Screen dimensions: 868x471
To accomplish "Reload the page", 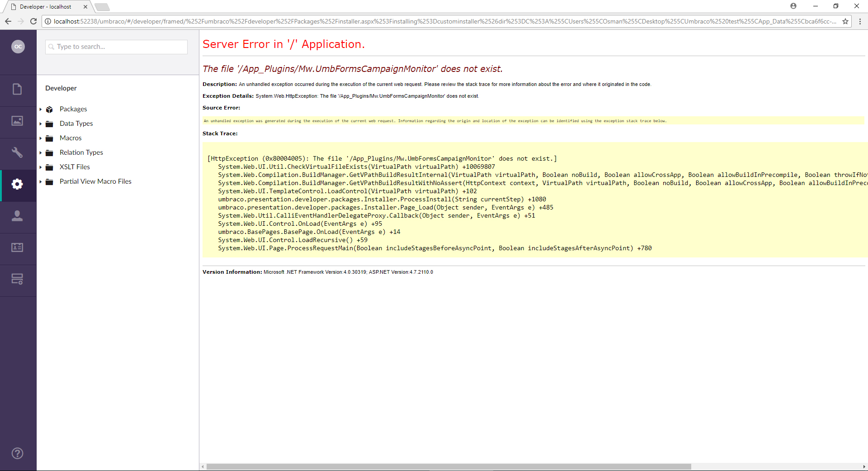I will [x=33, y=21].
